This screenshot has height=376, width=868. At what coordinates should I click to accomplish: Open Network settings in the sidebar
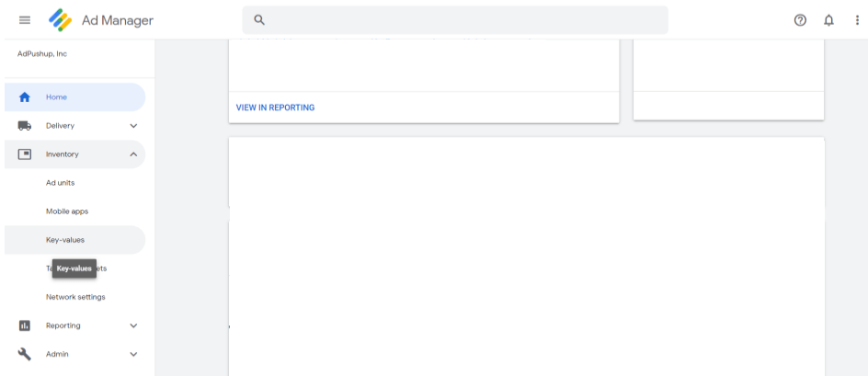tap(75, 297)
